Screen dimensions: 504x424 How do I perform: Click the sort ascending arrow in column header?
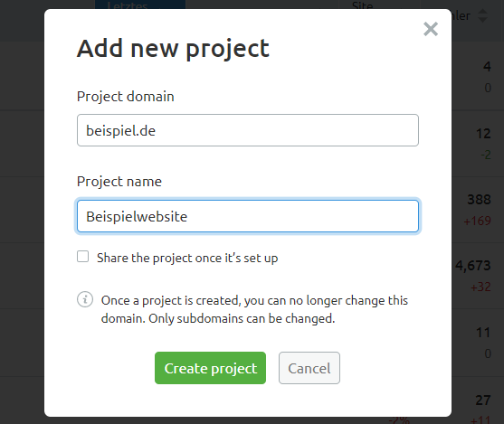pyautogui.click(x=483, y=12)
